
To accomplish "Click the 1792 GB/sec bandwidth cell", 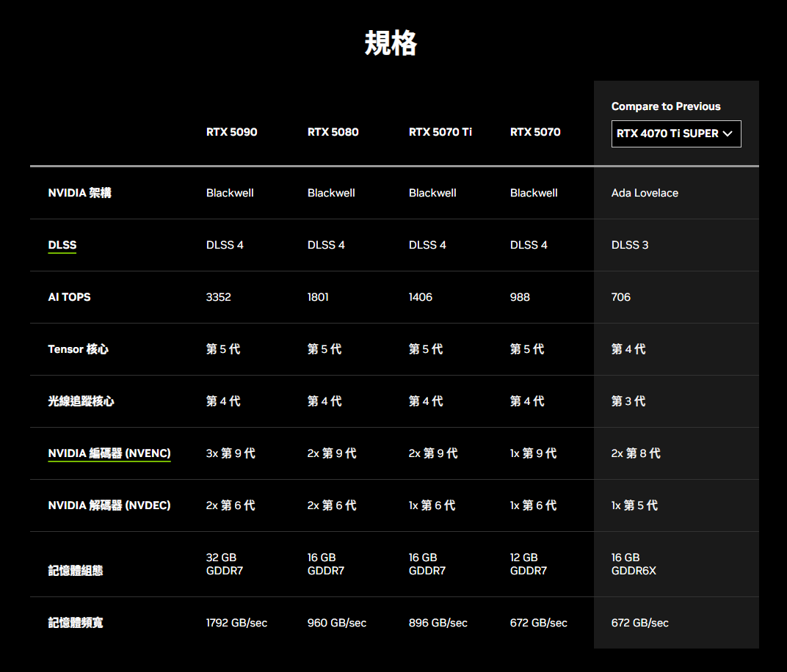I will click(236, 623).
